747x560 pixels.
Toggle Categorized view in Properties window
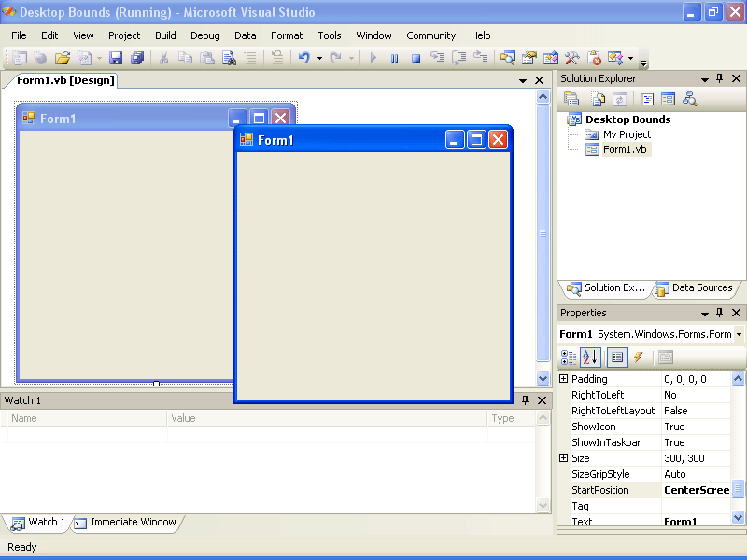[569, 357]
